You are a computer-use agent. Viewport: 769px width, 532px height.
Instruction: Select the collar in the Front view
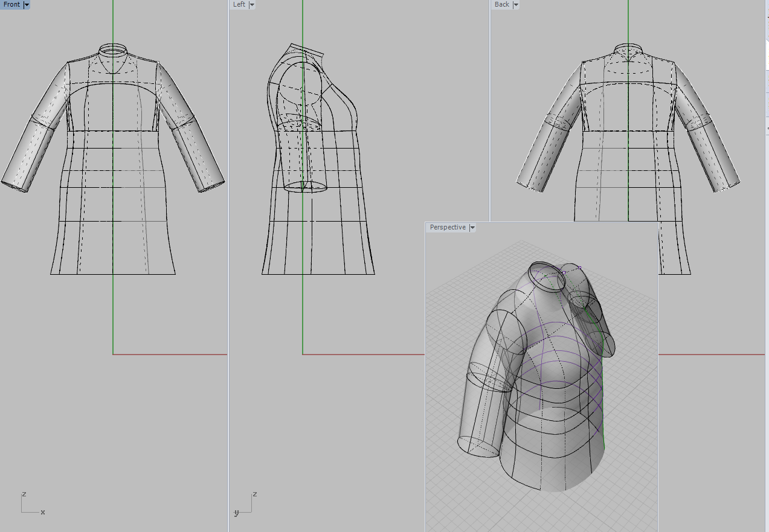pyautogui.click(x=113, y=50)
